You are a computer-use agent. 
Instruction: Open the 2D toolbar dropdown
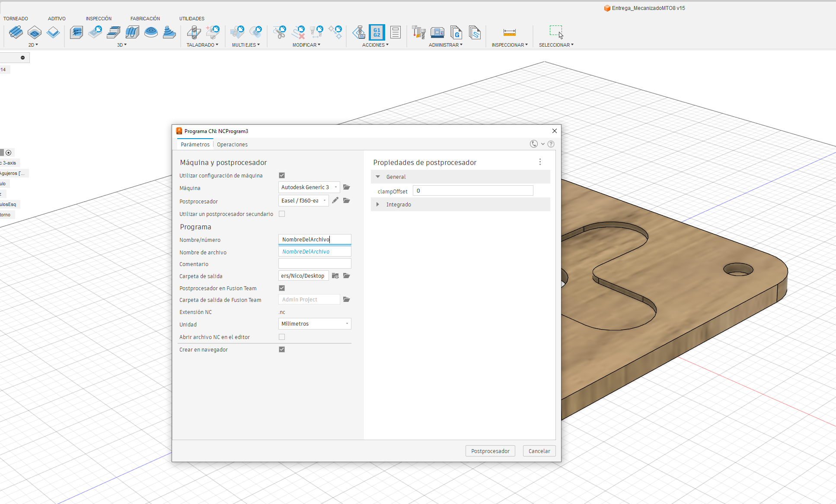33,45
